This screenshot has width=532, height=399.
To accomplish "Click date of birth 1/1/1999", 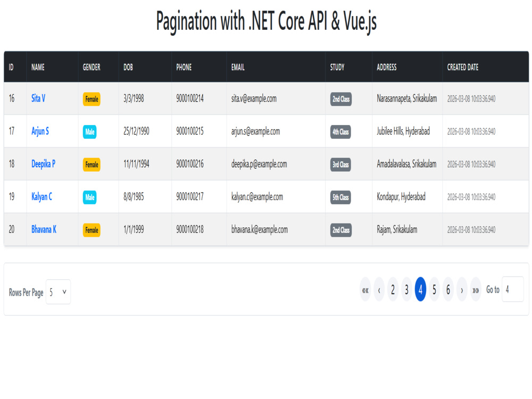I will point(134,230).
